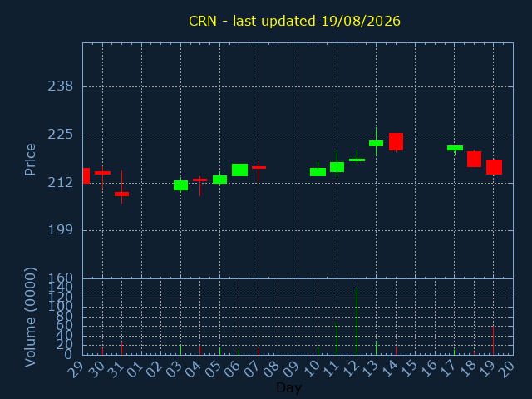Select the red candlestick on day 14
532x399 pixels.
[x=396, y=142]
